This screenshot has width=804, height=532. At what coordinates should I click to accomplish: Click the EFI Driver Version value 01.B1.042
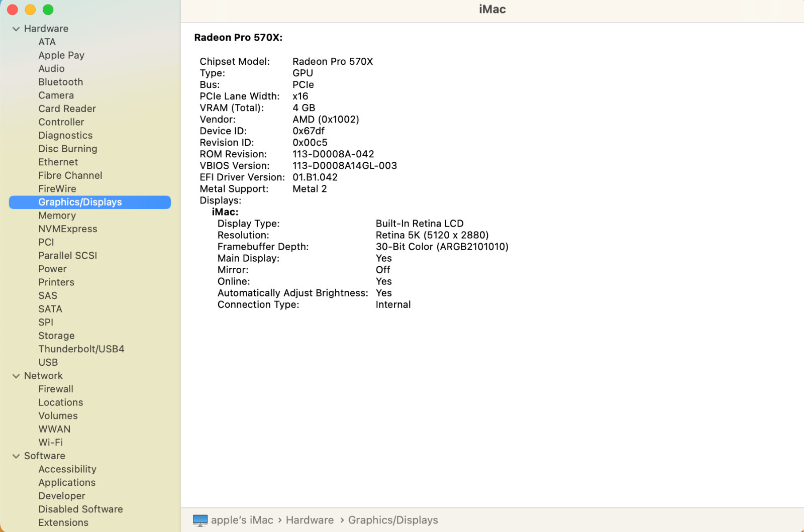coord(315,177)
